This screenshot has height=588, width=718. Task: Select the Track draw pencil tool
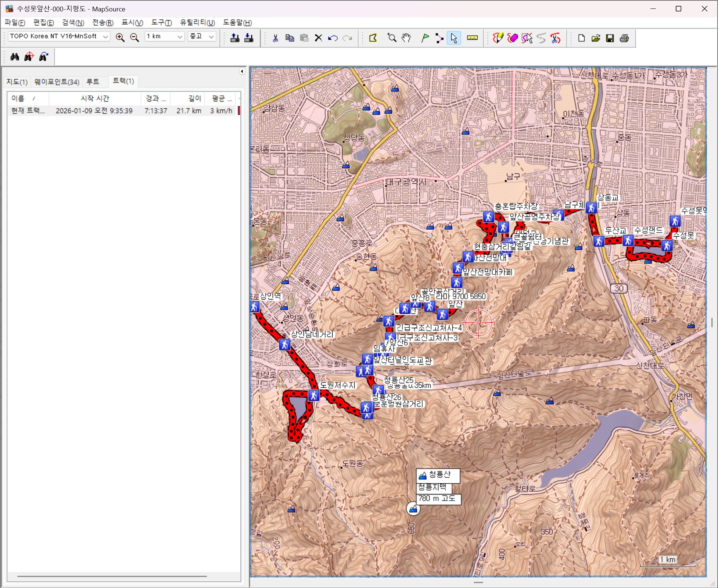498,38
